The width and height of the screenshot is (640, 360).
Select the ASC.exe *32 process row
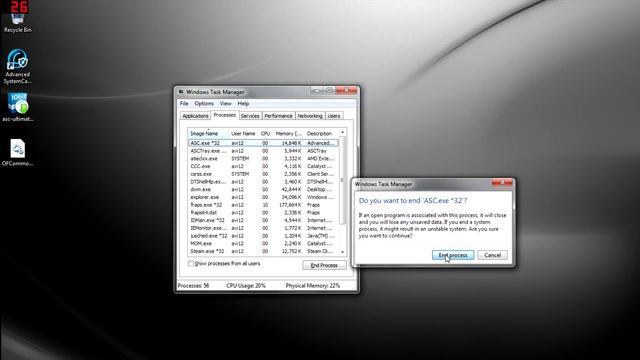coord(263,143)
